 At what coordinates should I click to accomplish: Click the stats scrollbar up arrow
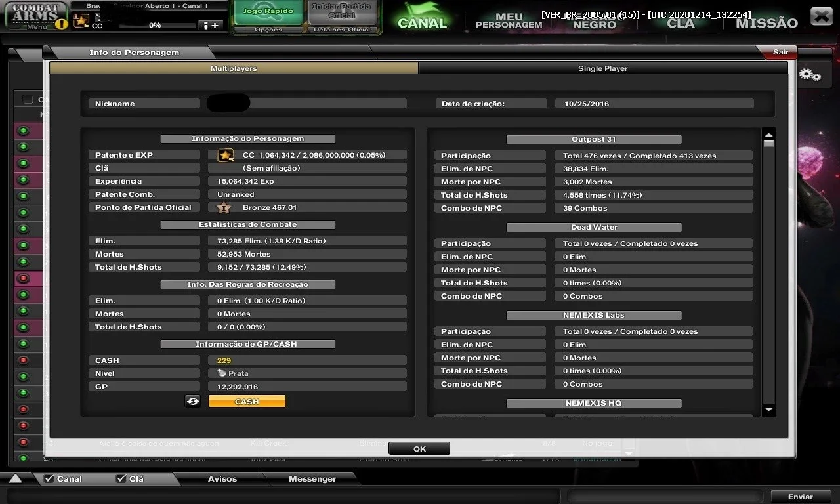point(769,134)
